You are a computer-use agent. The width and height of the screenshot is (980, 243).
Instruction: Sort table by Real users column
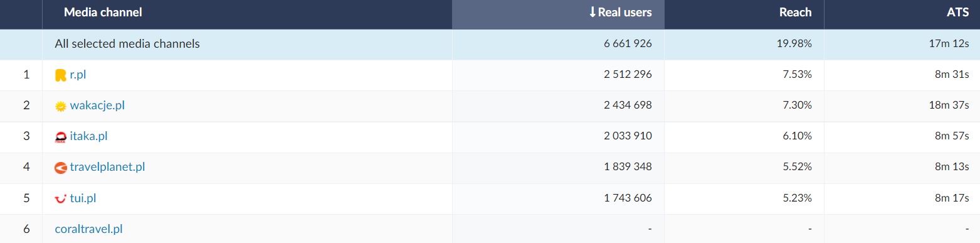624,13
